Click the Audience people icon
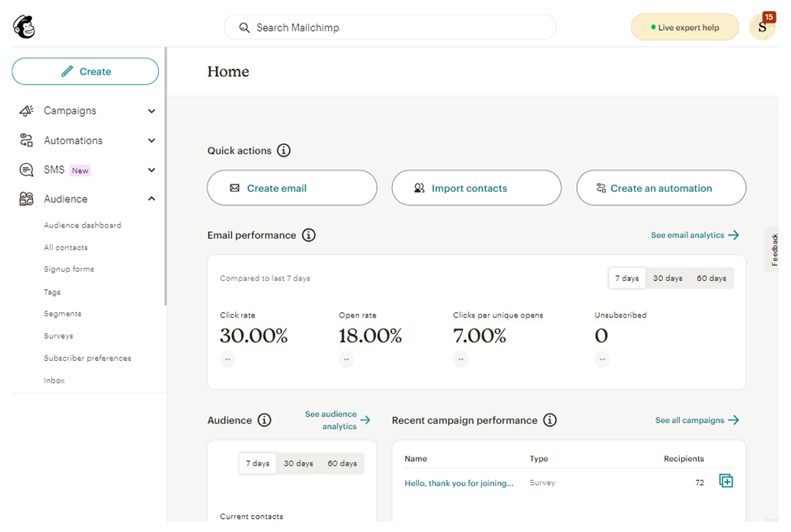 click(26, 199)
